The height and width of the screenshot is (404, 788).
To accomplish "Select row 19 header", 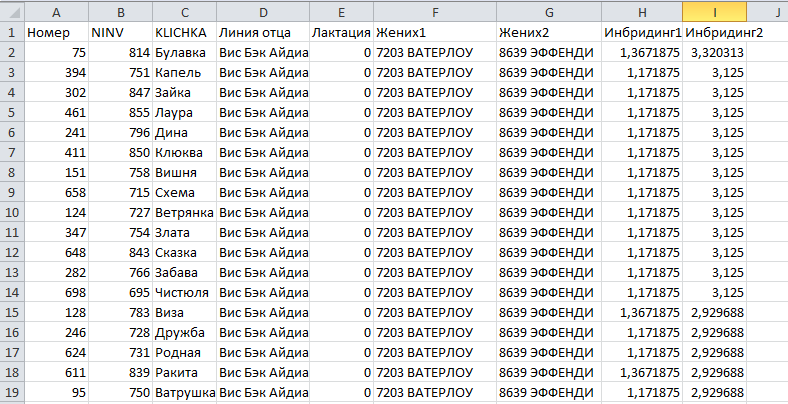I will (x=12, y=392).
